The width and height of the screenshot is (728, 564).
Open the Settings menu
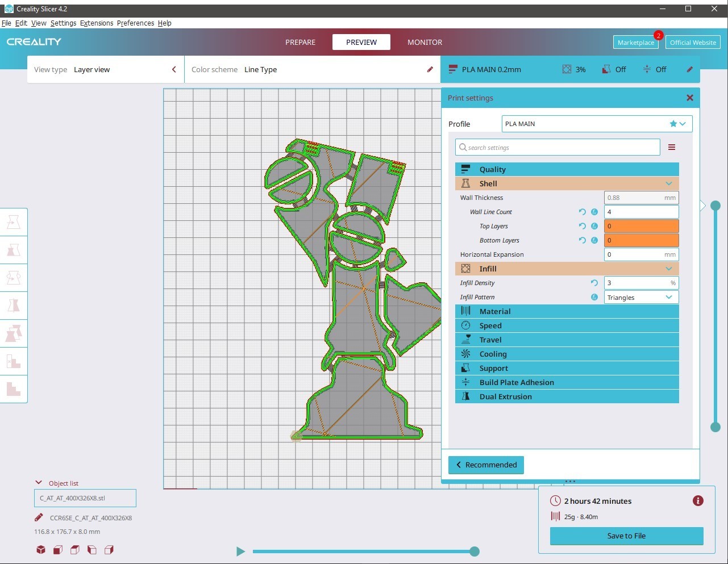pos(63,23)
